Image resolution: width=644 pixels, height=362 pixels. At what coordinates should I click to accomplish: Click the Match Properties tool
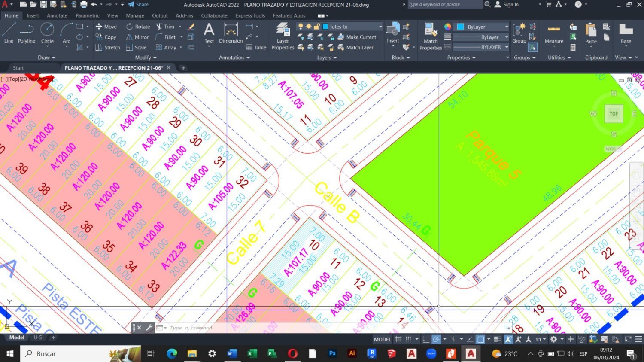[x=430, y=37]
